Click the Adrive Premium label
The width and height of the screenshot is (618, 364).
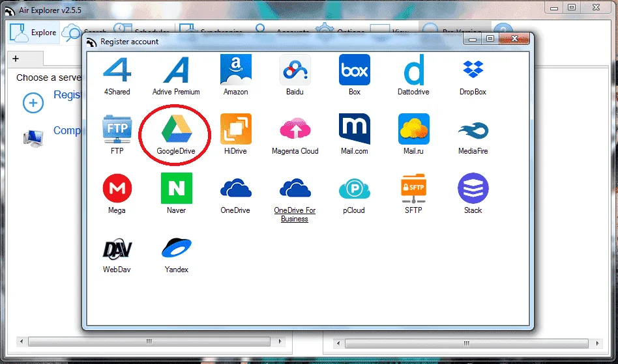click(176, 92)
